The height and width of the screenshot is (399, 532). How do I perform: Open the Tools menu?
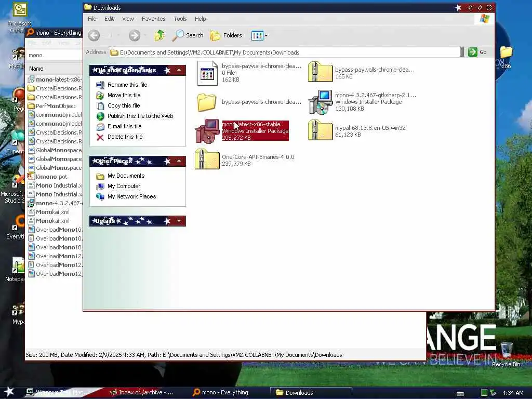point(180,19)
